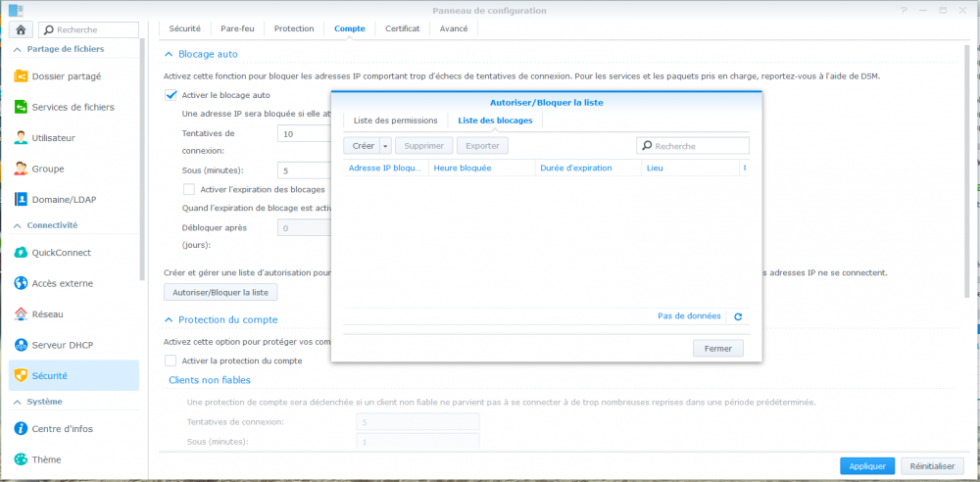The width and height of the screenshot is (980, 482).
Task: Enable Activer la protection du compte checkbox
Action: [x=170, y=361]
